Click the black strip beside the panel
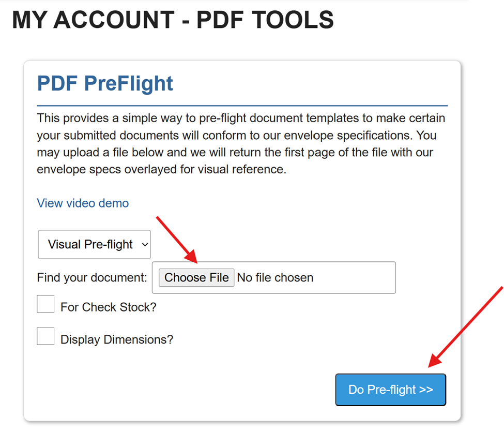 (x=486, y=155)
